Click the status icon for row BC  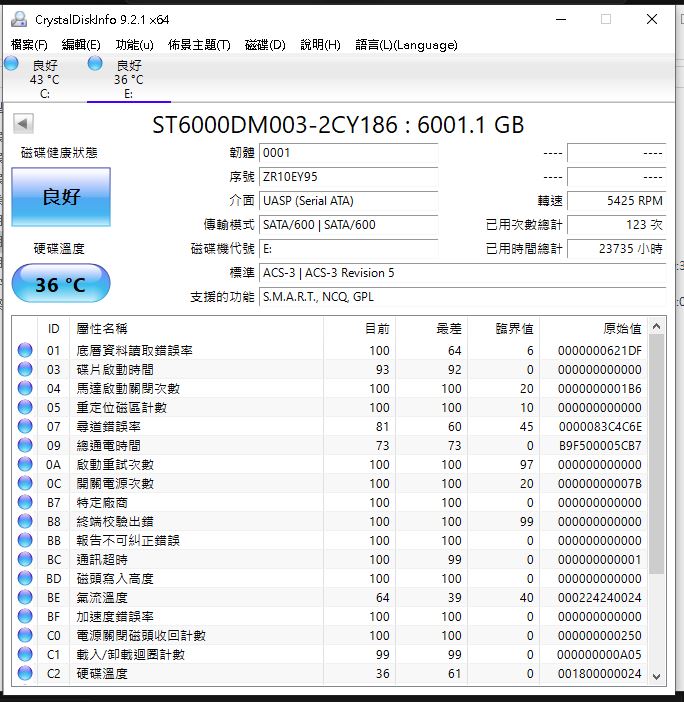click(25, 560)
